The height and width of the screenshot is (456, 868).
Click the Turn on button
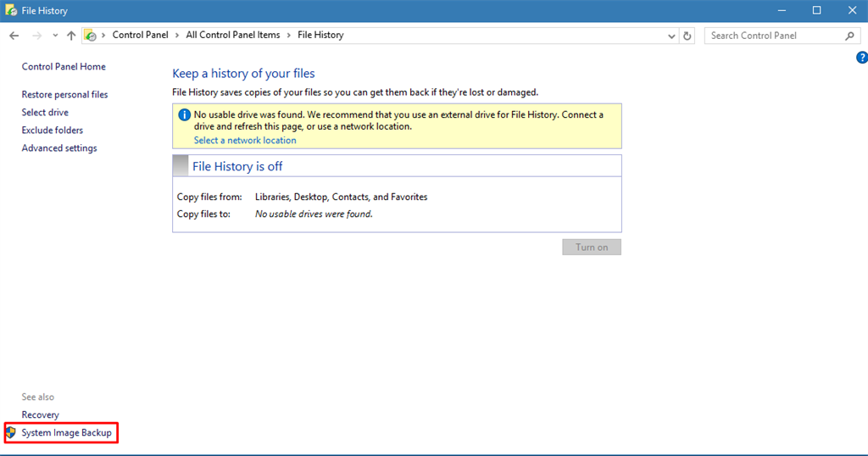coord(592,247)
